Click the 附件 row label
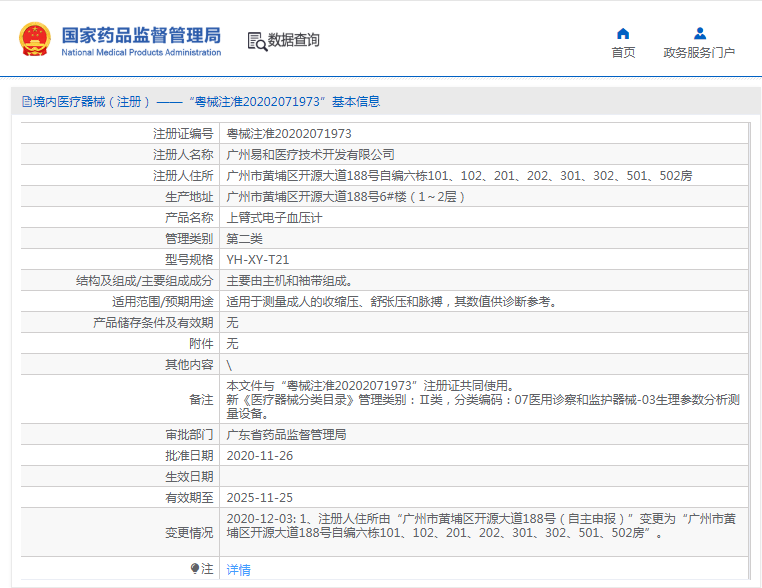This screenshot has width=762, height=588. 201,344
